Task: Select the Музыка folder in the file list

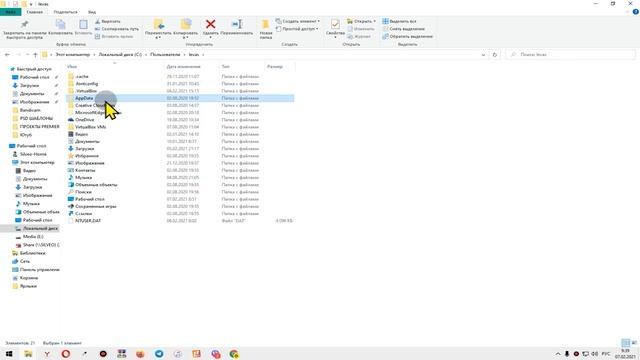Action: [x=83, y=178]
